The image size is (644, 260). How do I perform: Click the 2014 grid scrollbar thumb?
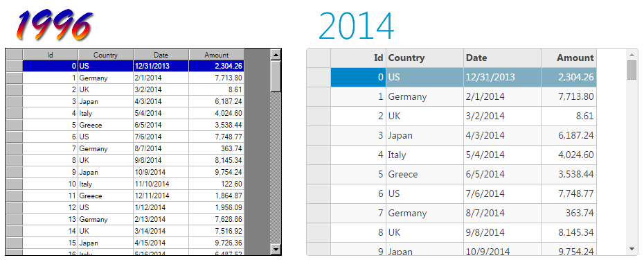click(x=632, y=70)
